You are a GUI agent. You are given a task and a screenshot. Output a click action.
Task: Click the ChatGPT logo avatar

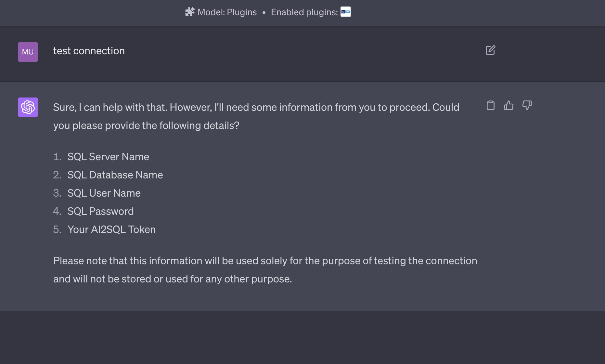(28, 107)
